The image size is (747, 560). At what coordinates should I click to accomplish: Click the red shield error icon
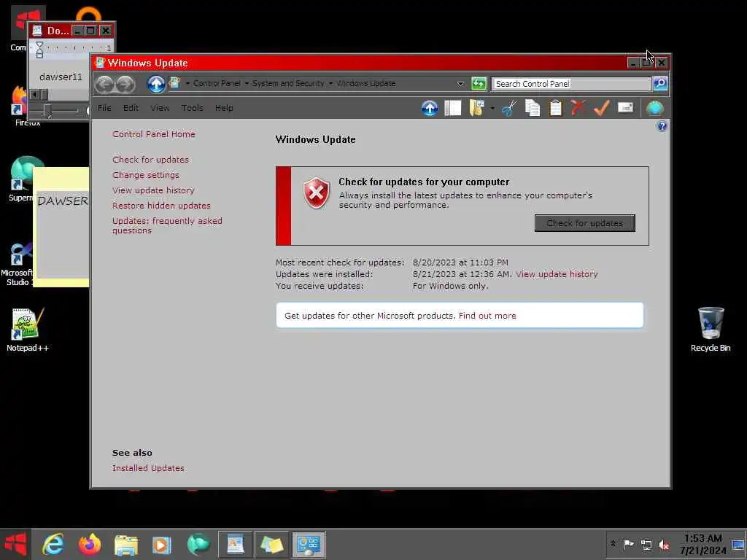click(317, 192)
